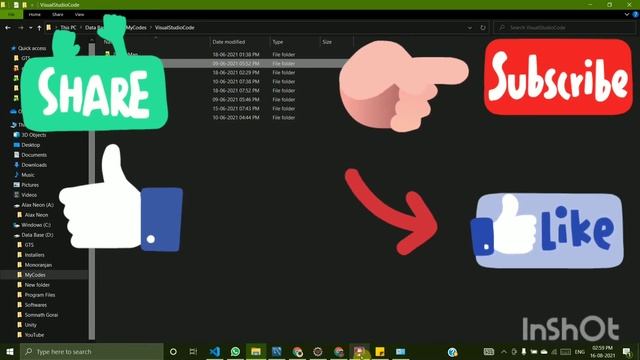Open the Home ribbon tab

[35, 14]
